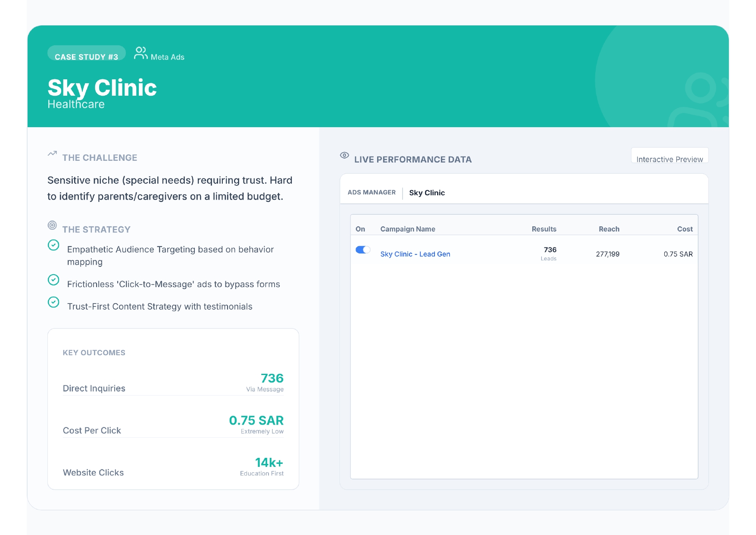756x535 pixels.
Task: Toggle off the Sky Clinic - Lead Gen campaign
Action: click(363, 250)
